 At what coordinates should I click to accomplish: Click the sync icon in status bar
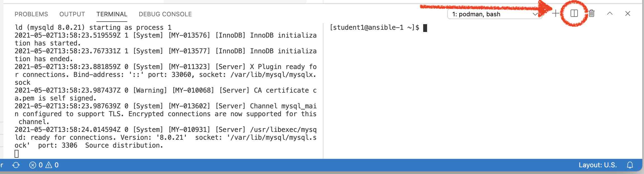coord(16,165)
